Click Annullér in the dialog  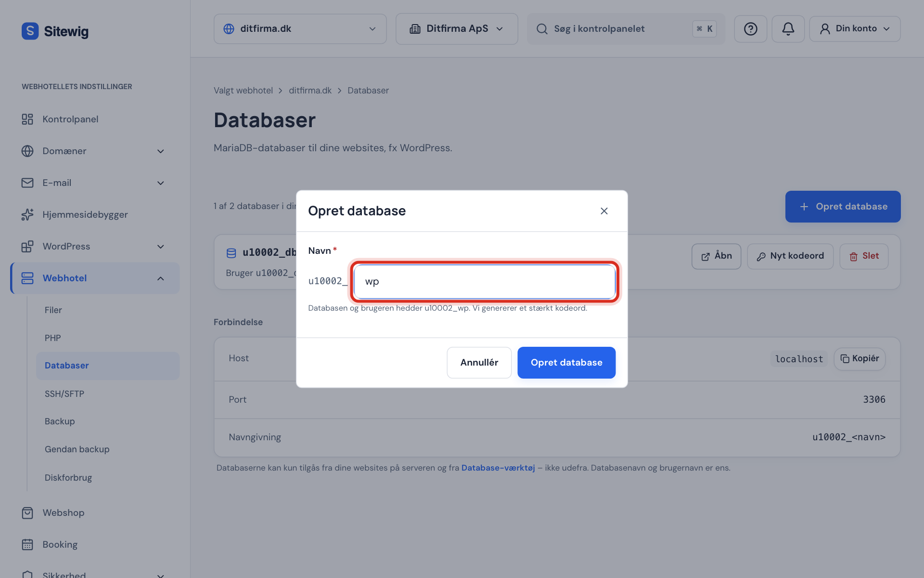[x=479, y=363]
